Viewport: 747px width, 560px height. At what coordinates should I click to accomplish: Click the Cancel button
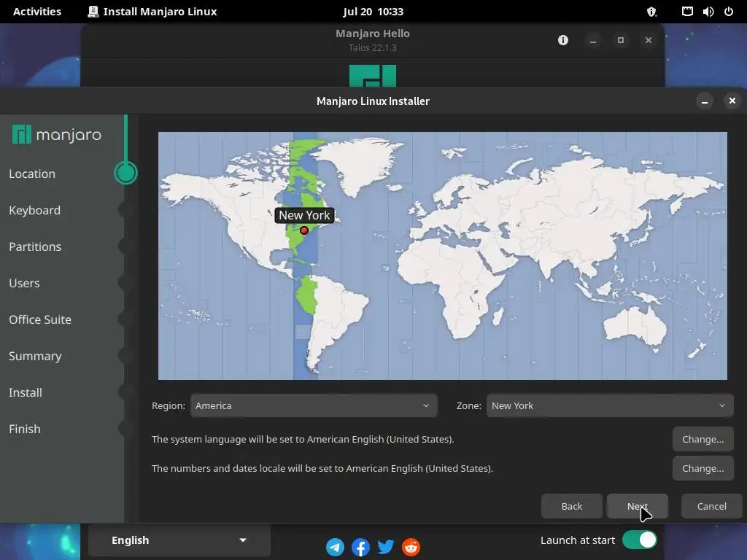[712, 506]
